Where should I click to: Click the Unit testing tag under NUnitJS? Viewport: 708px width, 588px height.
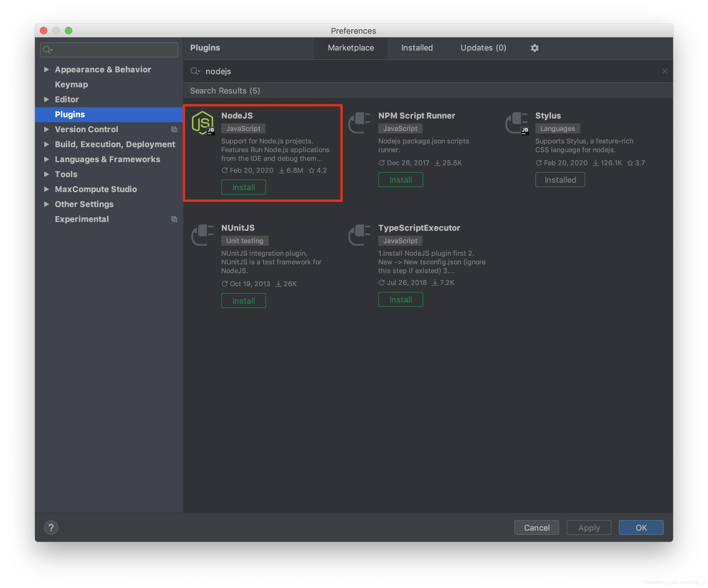coord(245,241)
